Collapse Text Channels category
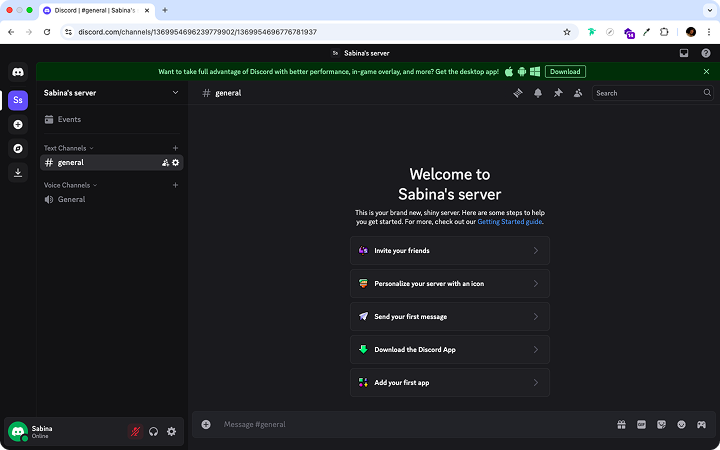This screenshot has width=720, height=450. point(68,148)
